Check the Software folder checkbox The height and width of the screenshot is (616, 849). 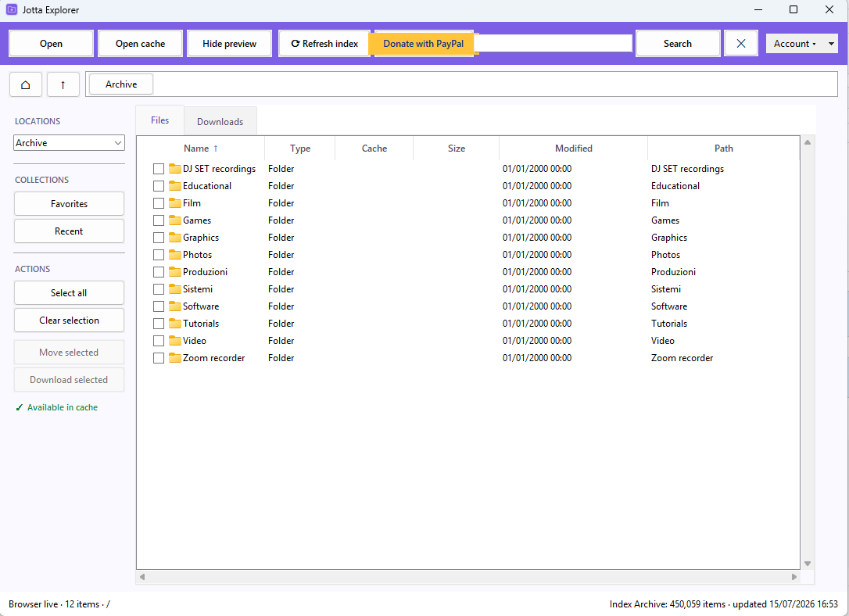click(x=159, y=306)
